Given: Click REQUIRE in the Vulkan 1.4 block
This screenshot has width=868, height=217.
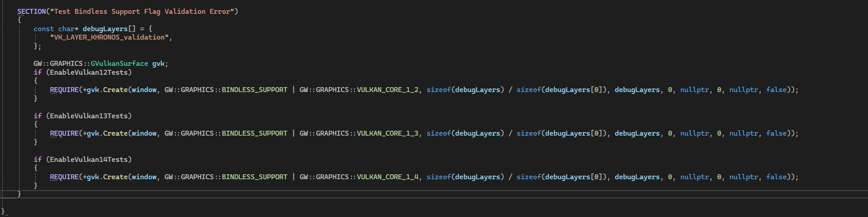Looking at the screenshot, I should click(64, 177).
